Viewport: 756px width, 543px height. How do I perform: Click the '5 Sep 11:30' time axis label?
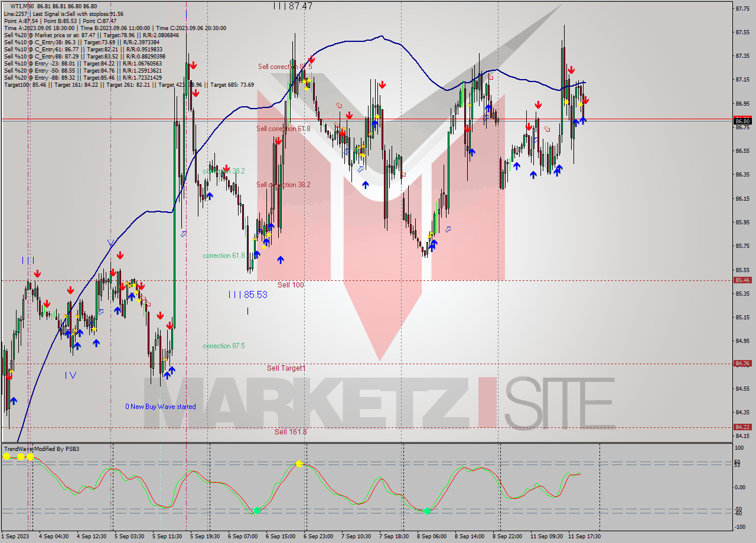pyautogui.click(x=167, y=537)
